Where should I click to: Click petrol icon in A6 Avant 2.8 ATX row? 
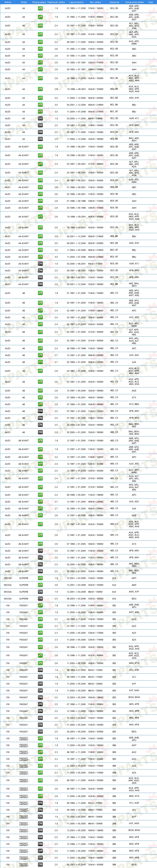[40, 544]
